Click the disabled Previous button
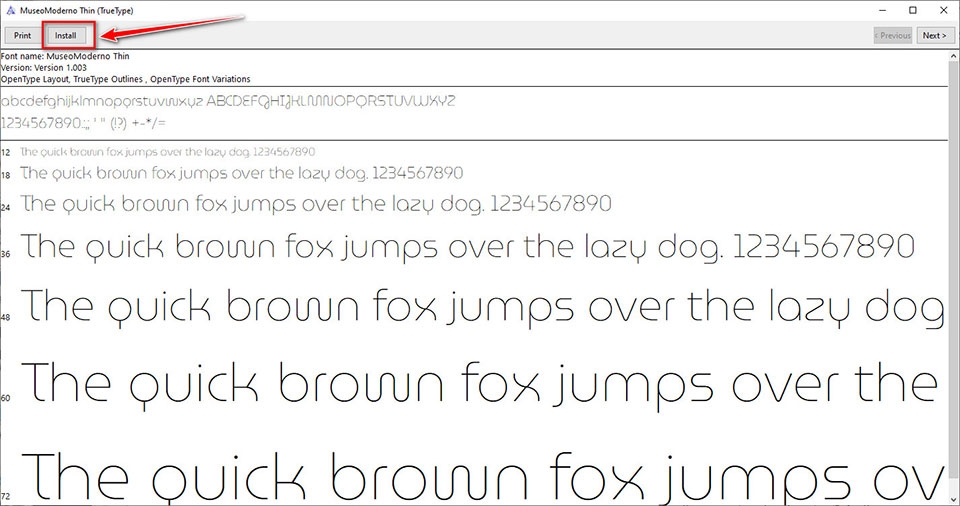This screenshot has height=506, width=960. point(893,36)
